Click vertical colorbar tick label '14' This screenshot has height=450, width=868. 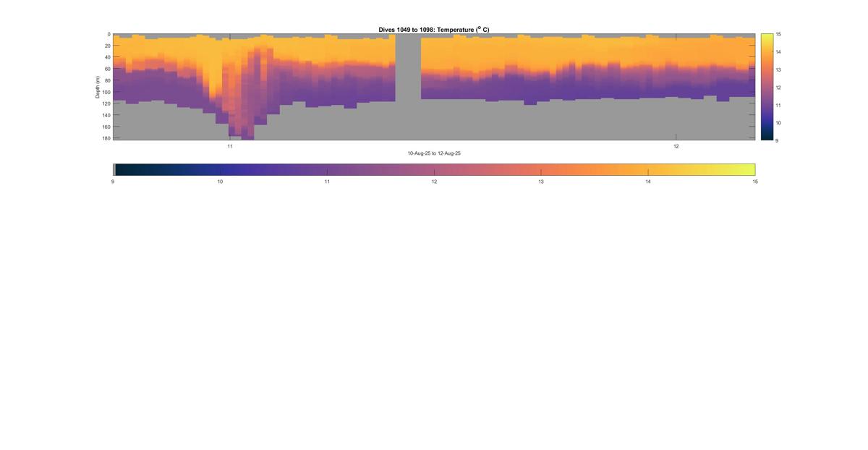coord(778,52)
